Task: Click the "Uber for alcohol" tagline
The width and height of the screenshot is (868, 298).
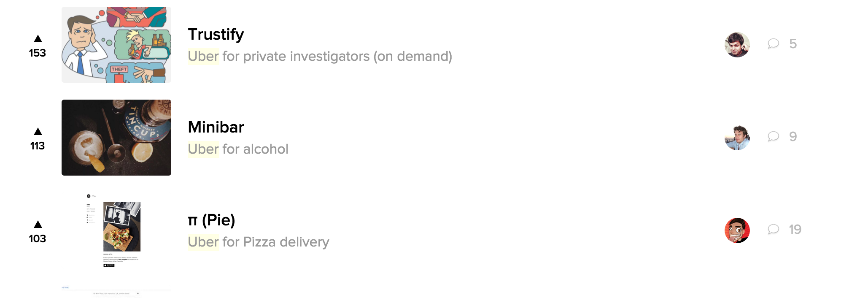Action: [x=238, y=149]
